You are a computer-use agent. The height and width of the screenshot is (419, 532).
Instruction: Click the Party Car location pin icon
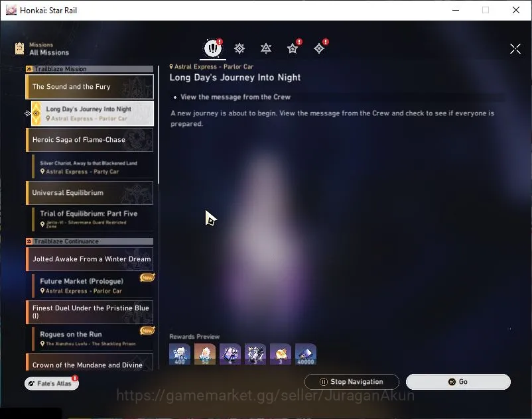coord(42,172)
